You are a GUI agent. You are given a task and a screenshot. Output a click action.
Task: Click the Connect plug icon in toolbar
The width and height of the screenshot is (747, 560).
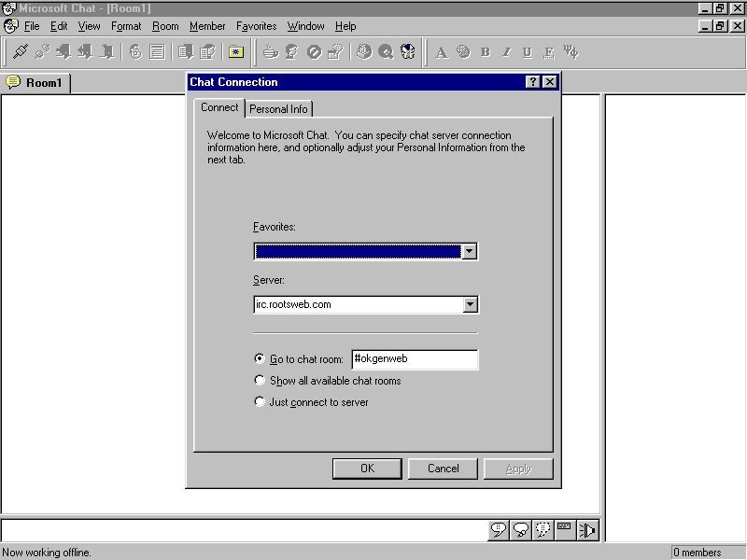click(20, 51)
